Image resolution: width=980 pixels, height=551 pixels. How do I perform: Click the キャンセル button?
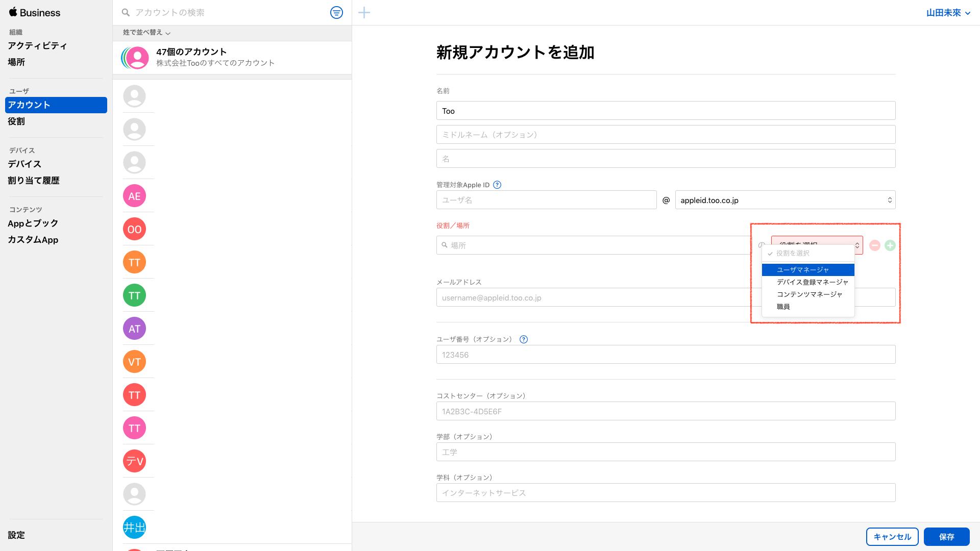tap(892, 537)
